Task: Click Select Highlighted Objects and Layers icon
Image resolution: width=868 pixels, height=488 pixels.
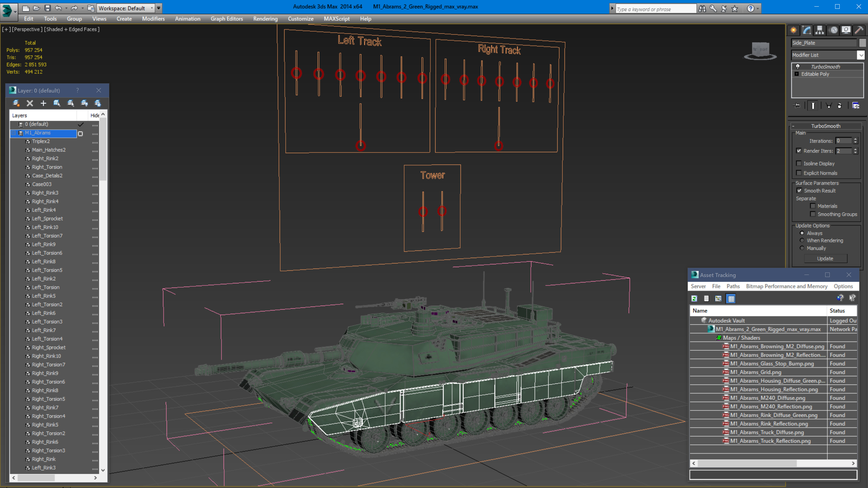Action: click(57, 103)
